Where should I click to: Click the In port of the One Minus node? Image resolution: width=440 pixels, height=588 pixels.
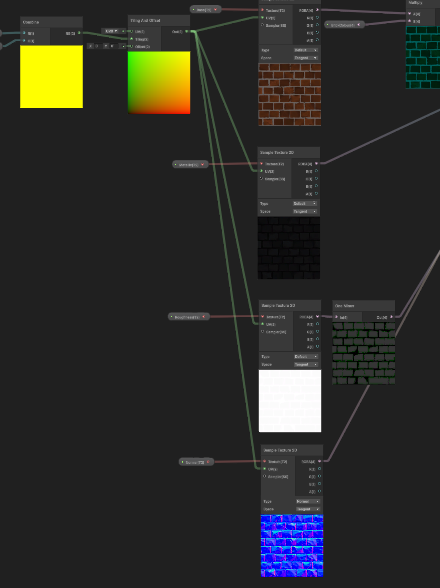coord(336,317)
